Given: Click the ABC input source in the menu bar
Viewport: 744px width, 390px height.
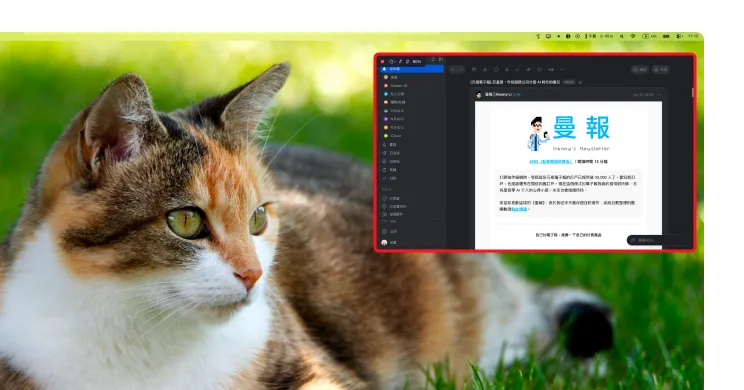Looking at the screenshot, I should point(650,36).
